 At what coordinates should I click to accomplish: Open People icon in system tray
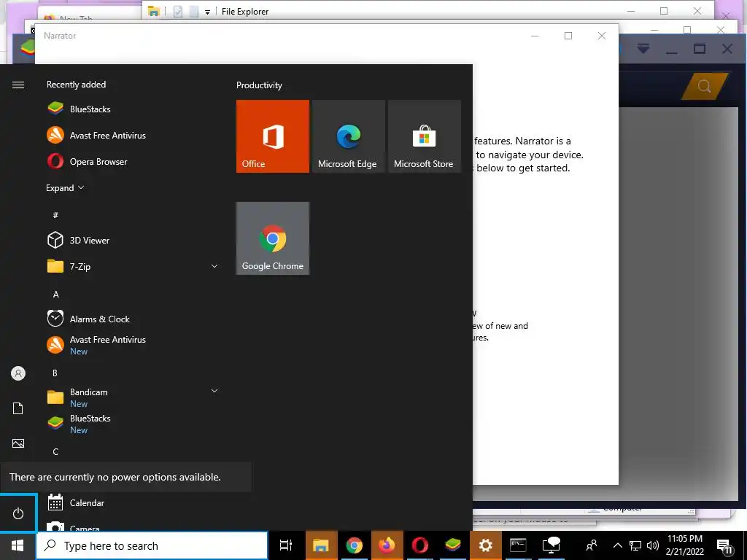point(592,545)
